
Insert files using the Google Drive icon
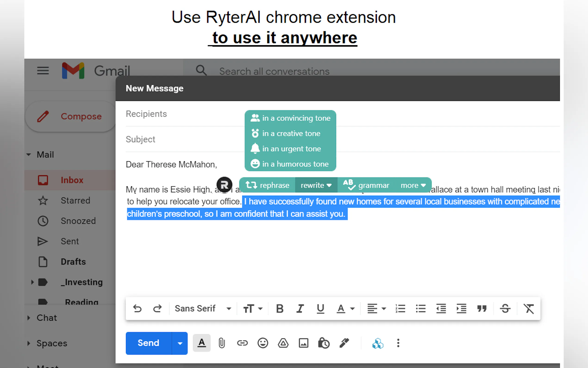point(283,343)
